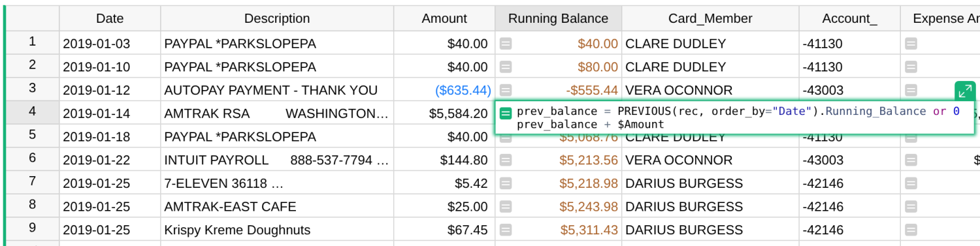Click the ($635.44) amount cell
The width and height of the screenshot is (980, 246).
tap(444, 90)
